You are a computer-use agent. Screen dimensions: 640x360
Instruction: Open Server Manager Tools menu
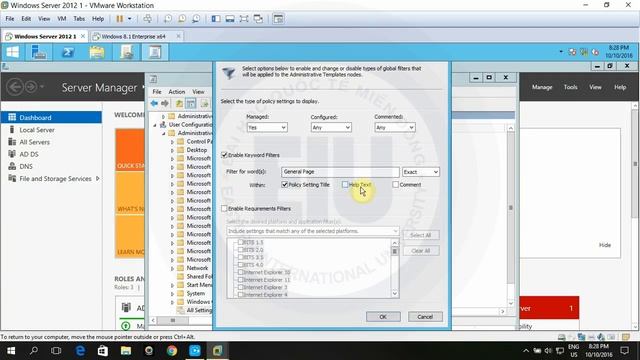pos(571,87)
